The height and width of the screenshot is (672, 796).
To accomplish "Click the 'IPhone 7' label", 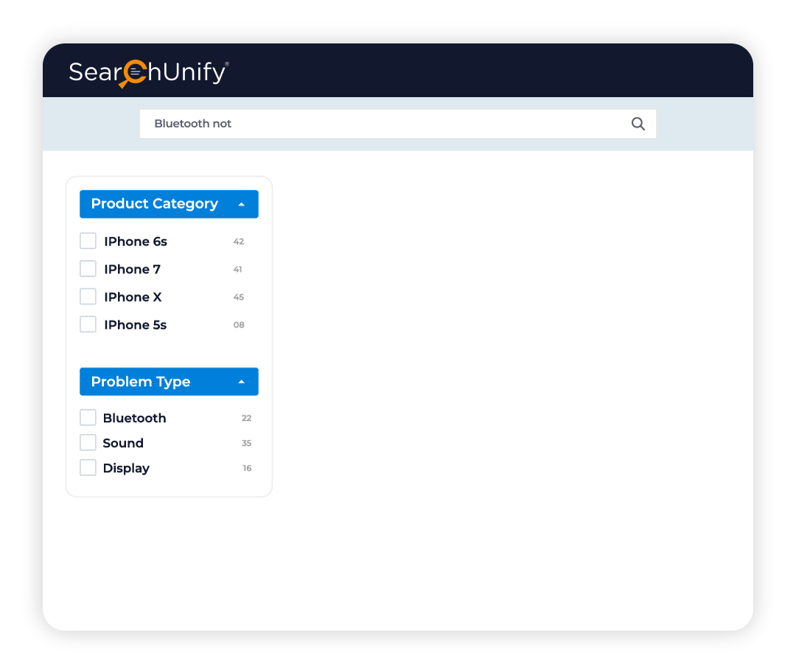I will (x=132, y=270).
